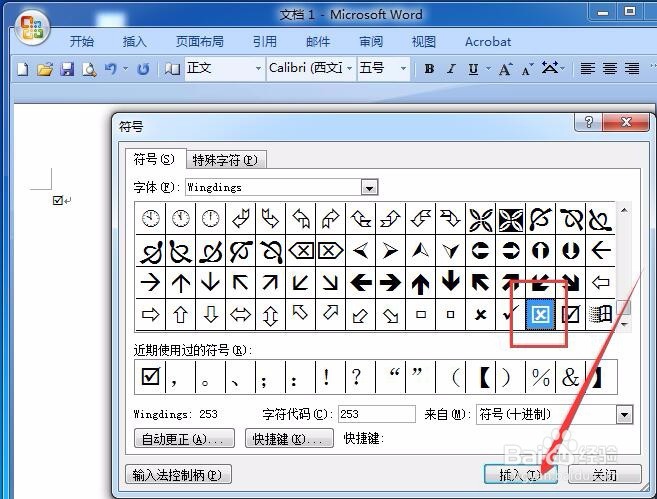Image resolution: width=657 pixels, height=499 pixels.
Task: Toggle Bold formatting
Action: pos(429,68)
